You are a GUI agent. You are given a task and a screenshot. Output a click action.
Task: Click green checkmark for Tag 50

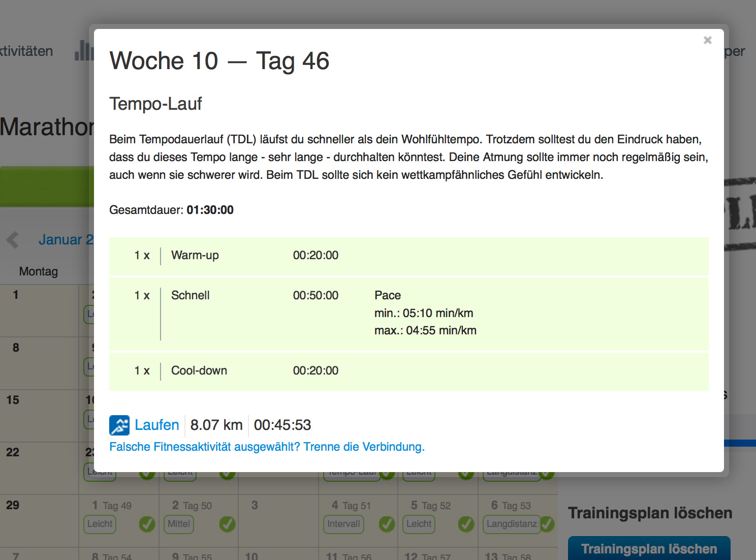pyautogui.click(x=227, y=524)
